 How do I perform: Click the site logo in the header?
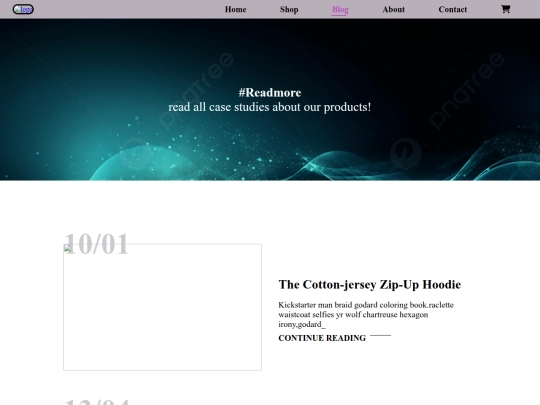[x=23, y=9]
